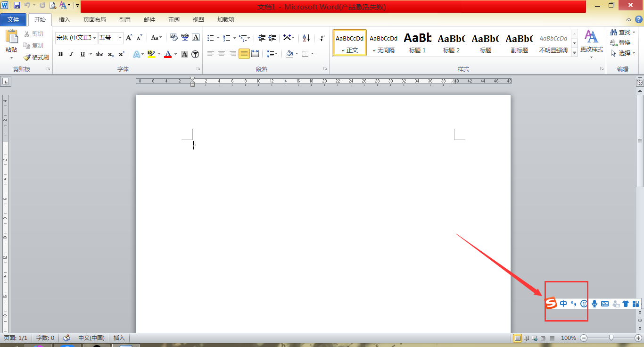644x347 pixels.
Task: Click the 替换 Replace button
Action: pos(620,42)
